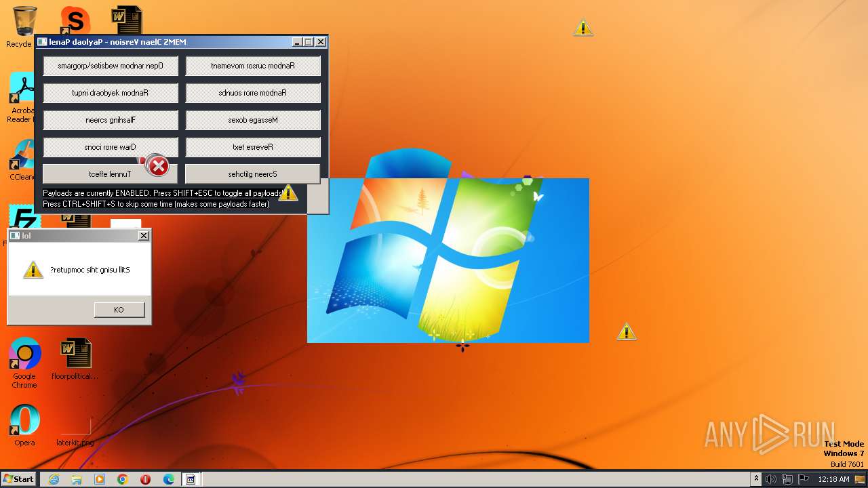Select the floorpolitical Word document icon
Screen dimensions: 868x488
(75, 360)
